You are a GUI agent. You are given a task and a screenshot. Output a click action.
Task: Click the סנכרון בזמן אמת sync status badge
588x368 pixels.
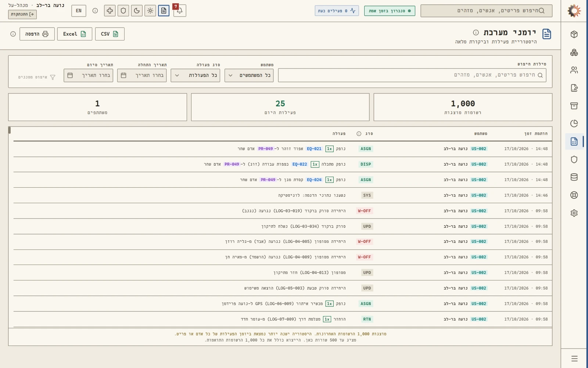point(390,11)
